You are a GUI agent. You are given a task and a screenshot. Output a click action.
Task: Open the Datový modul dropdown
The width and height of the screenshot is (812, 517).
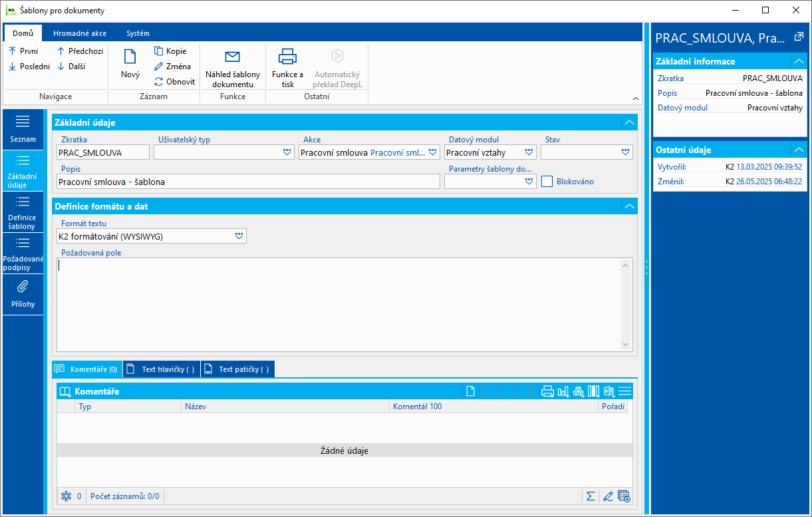point(529,152)
